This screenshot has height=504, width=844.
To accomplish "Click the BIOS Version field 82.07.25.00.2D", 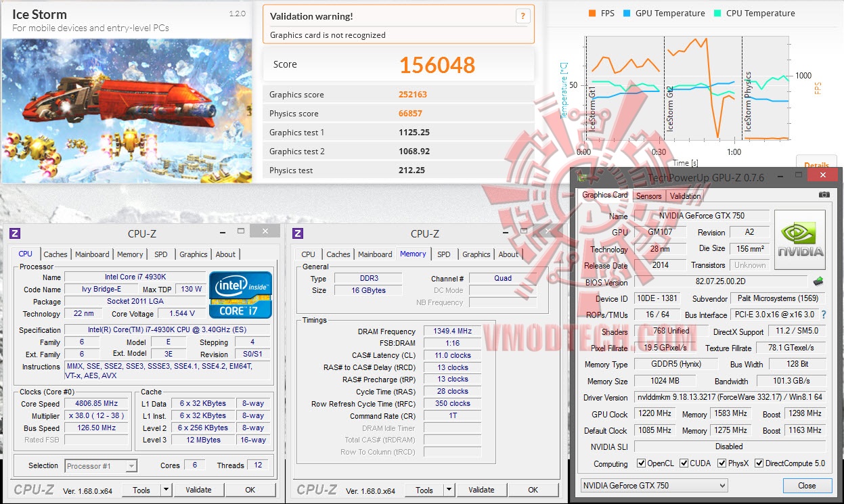I will pos(721,282).
